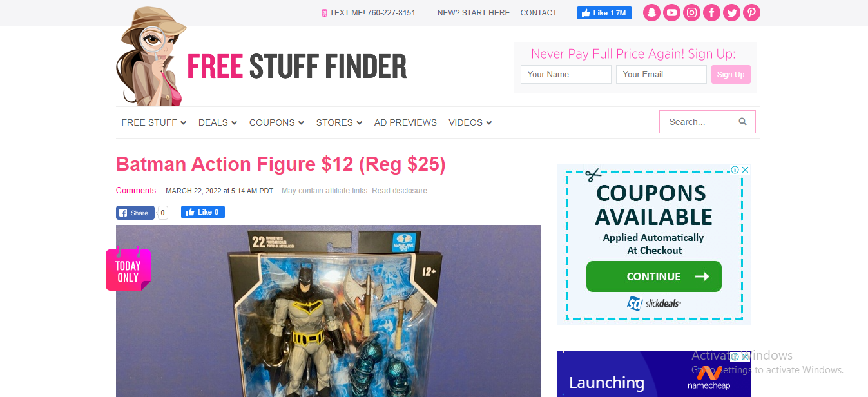Open the Twitter social icon
Viewport: 868px width, 397px height.
click(x=731, y=13)
